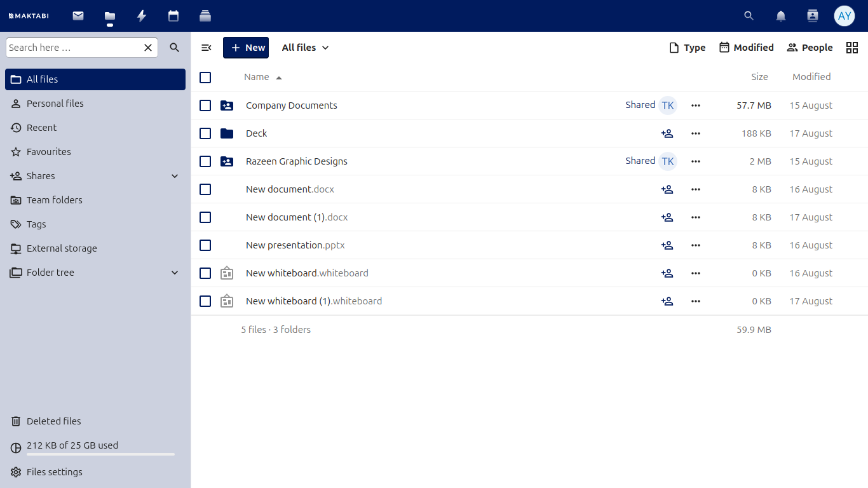Open actions menu for New presentation.pptx
This screenshot has height=488, width=868.
696,245
